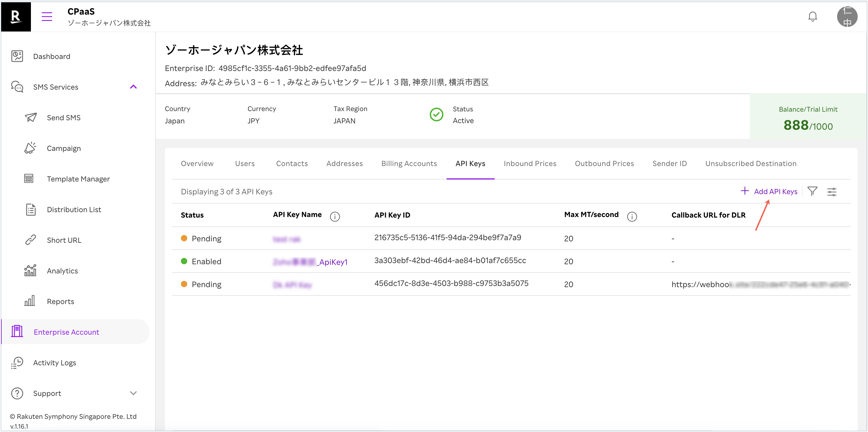868x432 pixels.
Task: Click the Distribution List document icon
Action: (31, 210)
